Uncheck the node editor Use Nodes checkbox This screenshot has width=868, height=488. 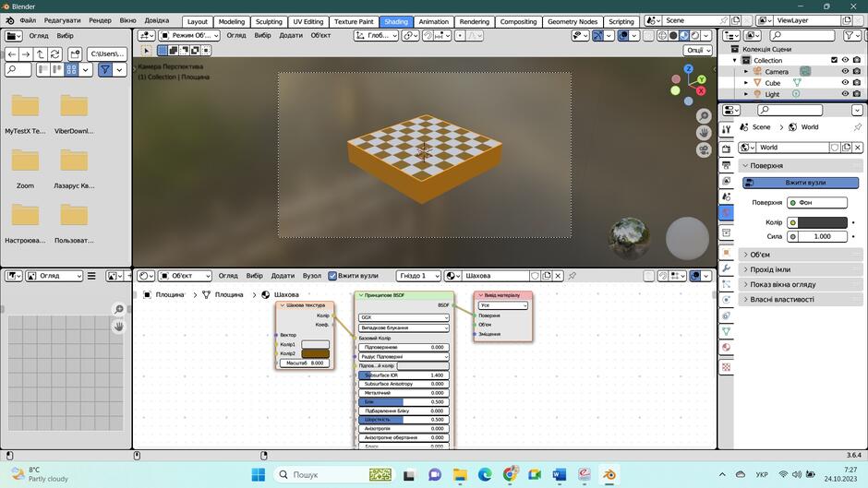tap(332, 276)
